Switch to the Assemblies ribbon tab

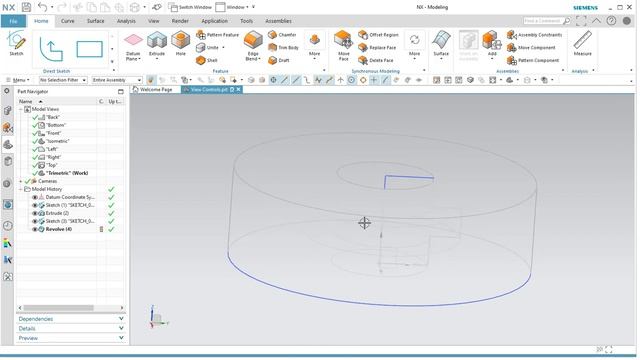coord(278,21)
